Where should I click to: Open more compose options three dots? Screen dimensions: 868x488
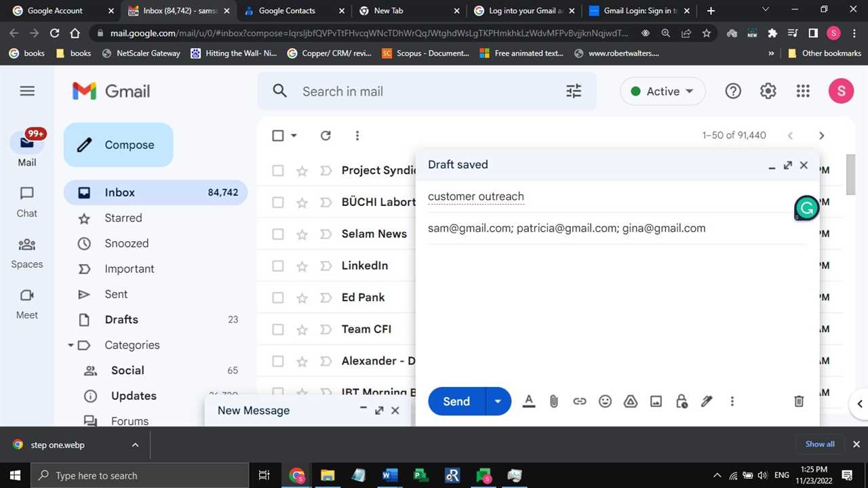coord(732,401)
